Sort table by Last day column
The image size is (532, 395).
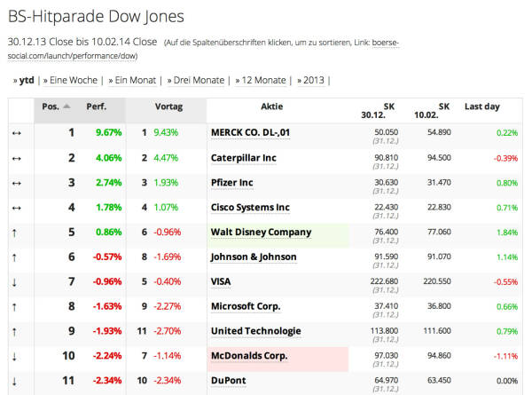pos(481,107)
